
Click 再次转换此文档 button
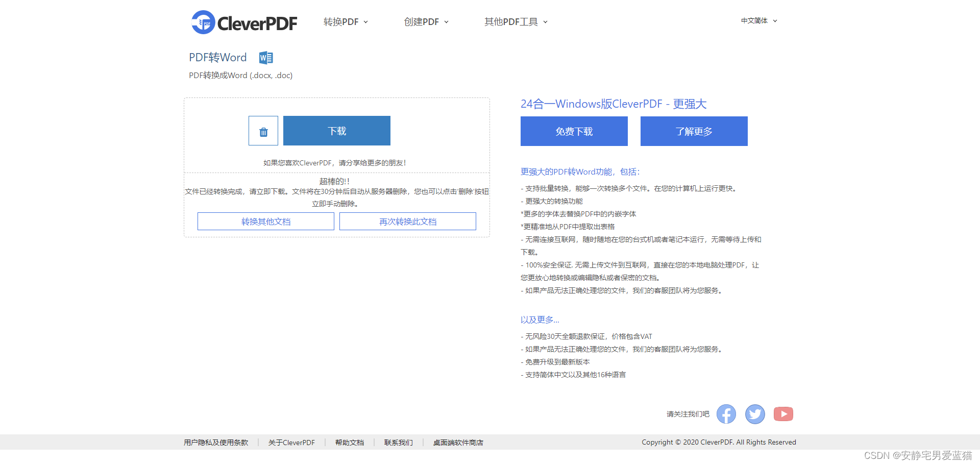tap(408, 222)
